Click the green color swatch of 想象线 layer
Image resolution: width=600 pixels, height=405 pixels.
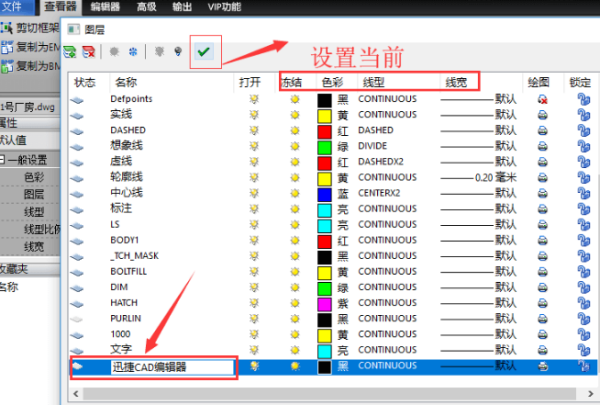click(324, 147)
